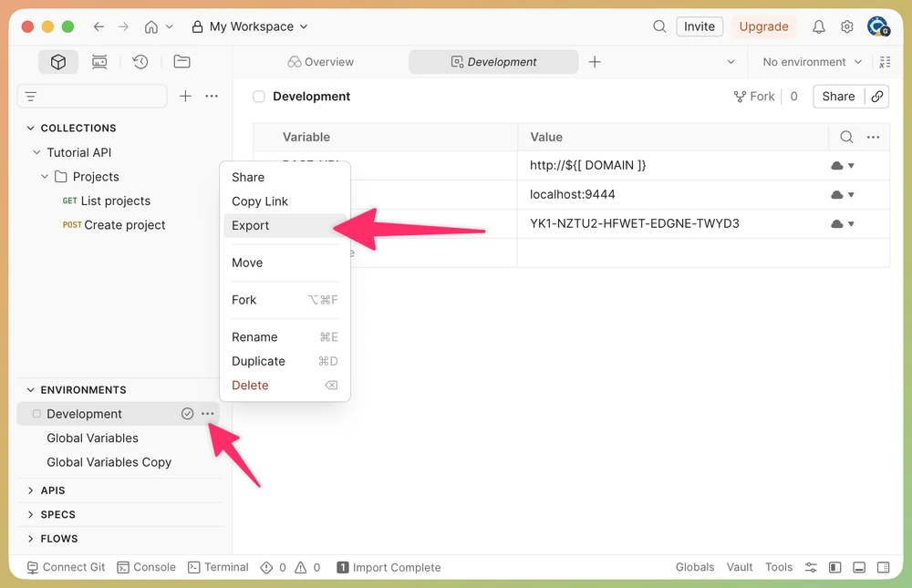Add a new tab with plus icon
The image size is (912, 588).
595,62
